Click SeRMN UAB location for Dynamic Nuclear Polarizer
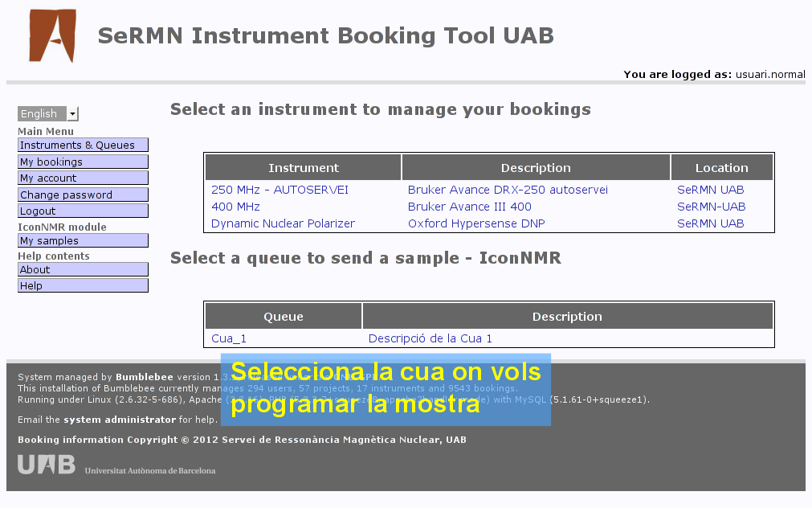Image resolution: width=812 pixels, height=508 pixels. (x=711, y=223)
